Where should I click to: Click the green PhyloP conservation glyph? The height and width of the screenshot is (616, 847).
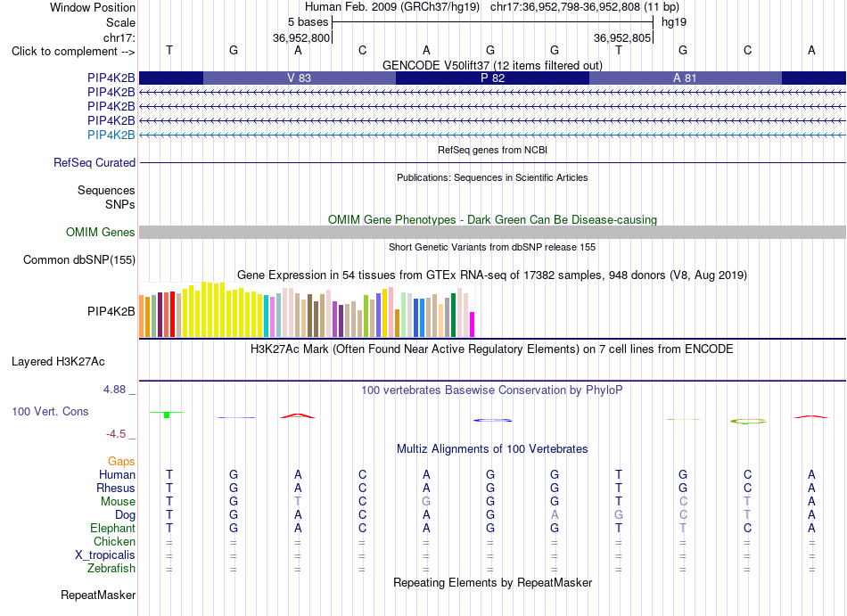pyautogui.click(x=167, y=415)
